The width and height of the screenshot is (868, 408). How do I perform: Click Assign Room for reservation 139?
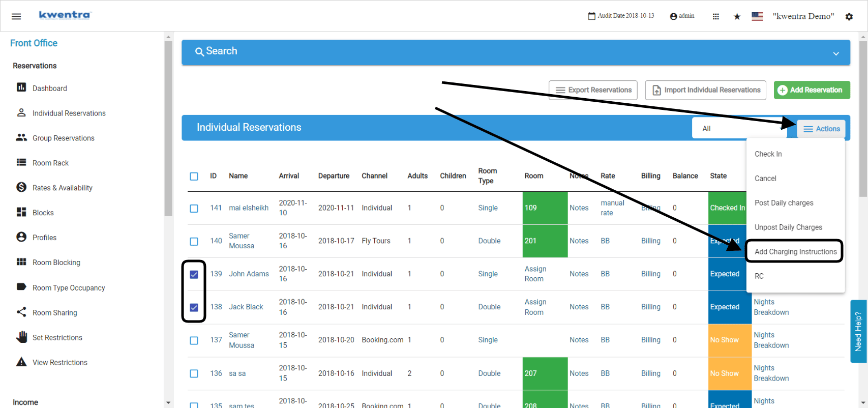click(x=535, y=274)
